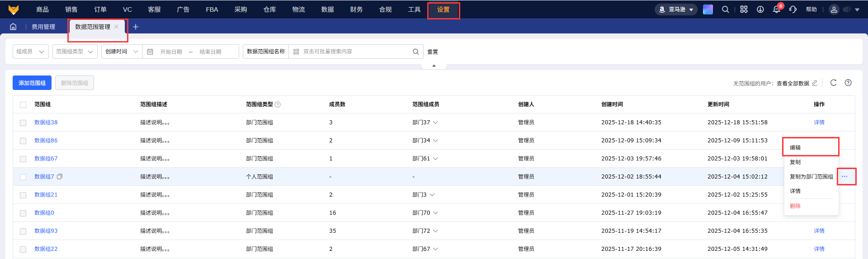Image resolution: width=868 pixels, height=259 pixels.
Task: Open the download center icon
Action: 760,9
